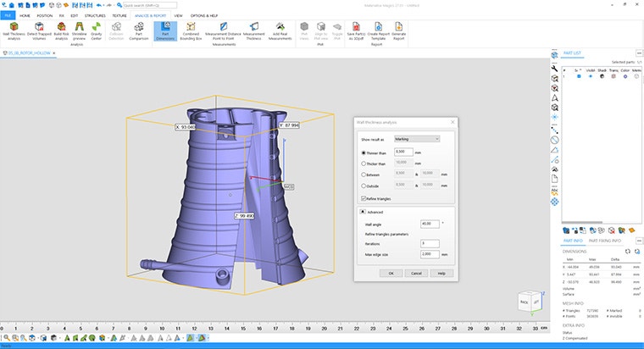Click the orange folder icon below part list
The width and height of the screenshot is (644, 349).
631,230
